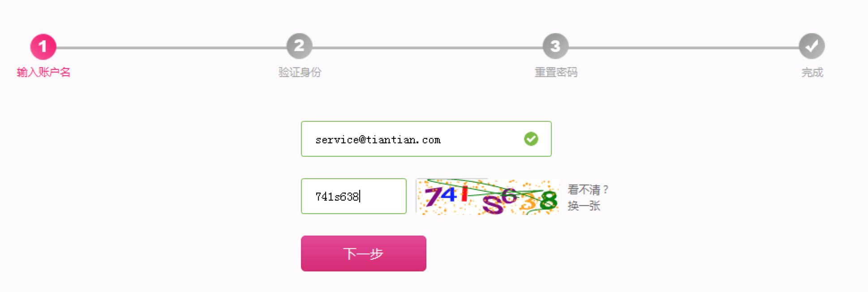This screenshot has width=868, height=292.
Task: Click the 换一张 link
Action: tap(584, 206)
